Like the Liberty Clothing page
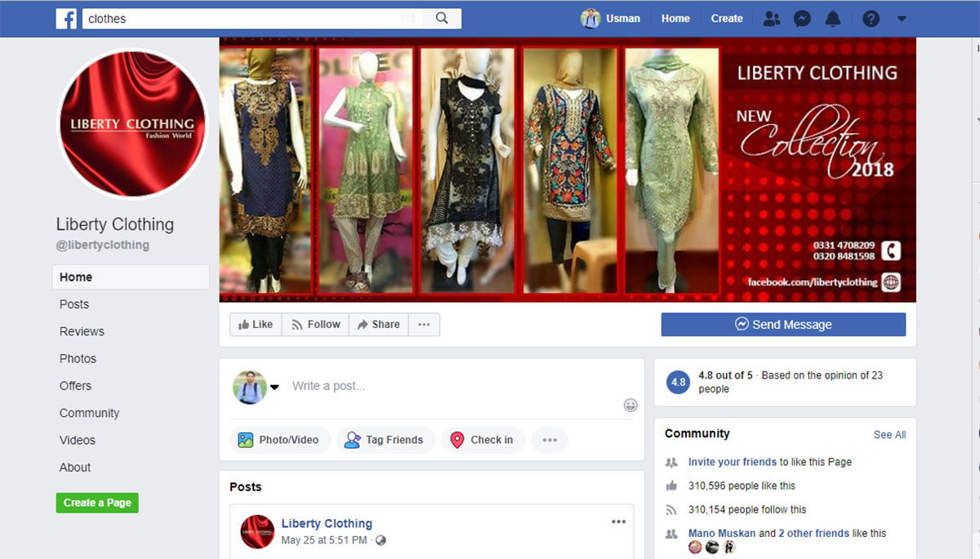Screen dimensions: 980x559 pyautogui.click(x=256, y=324)
